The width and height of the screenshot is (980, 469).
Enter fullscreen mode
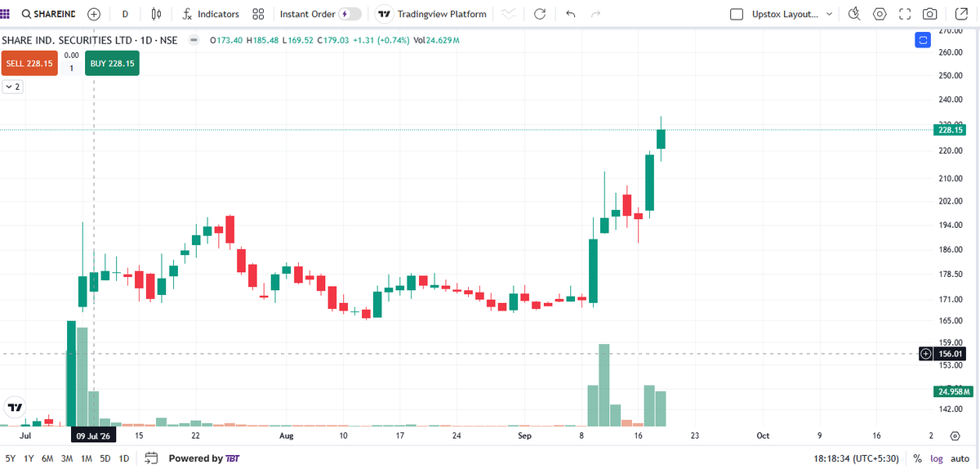click(x=904, y=14)
